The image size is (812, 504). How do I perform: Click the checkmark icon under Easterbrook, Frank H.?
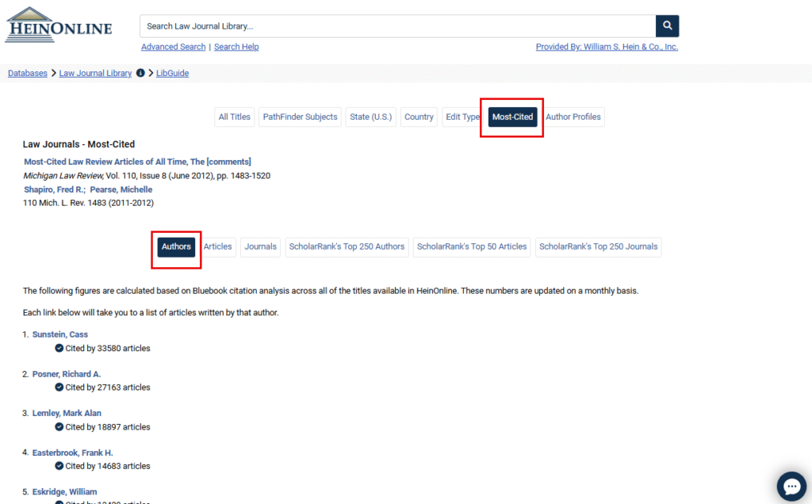[x=59, y=466]
